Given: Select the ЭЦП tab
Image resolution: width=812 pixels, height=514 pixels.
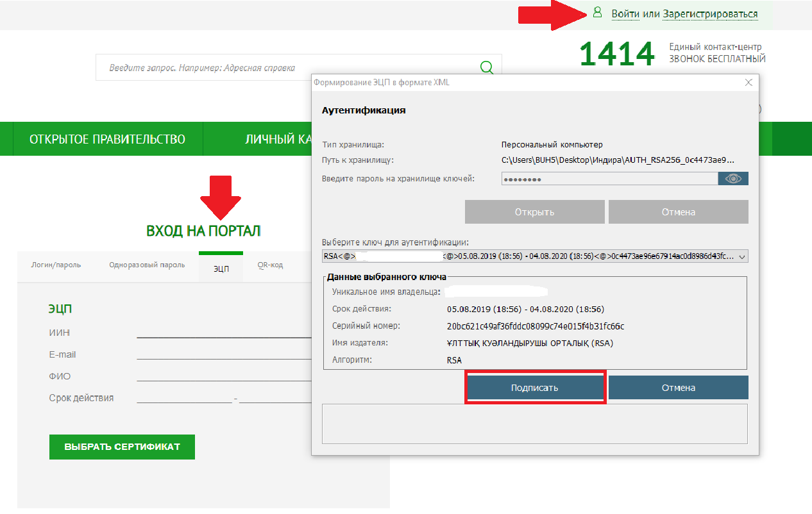Looking at the screenshot, I should pos(221,269).
